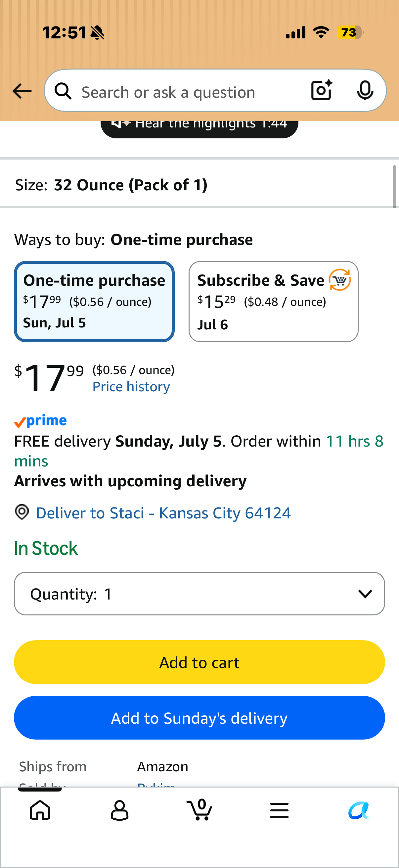Image resolution: width=399 pixels, height=868 pixels.
Task: Expand the Quantity dropdown
Action: 199,593
